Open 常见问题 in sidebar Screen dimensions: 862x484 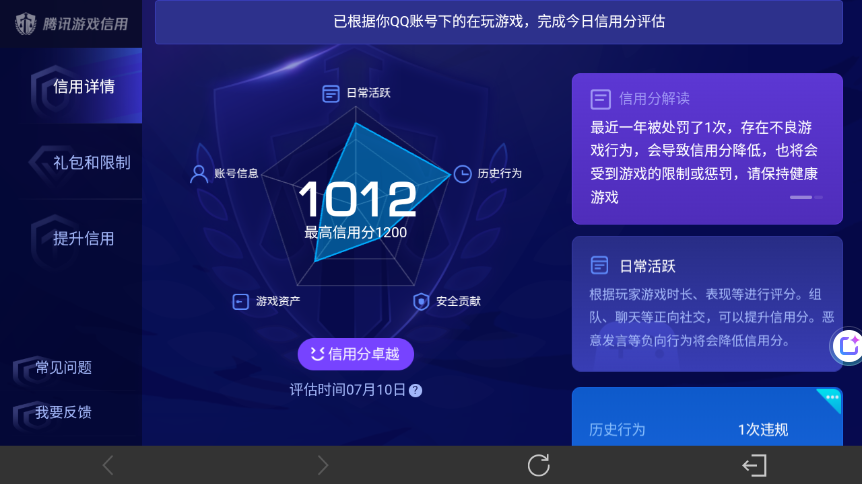[x=63, y=367]
